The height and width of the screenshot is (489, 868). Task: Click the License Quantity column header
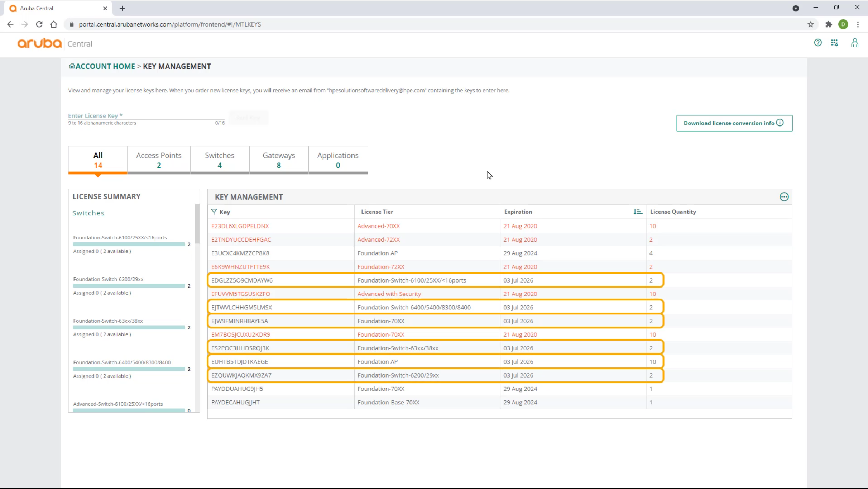tap(673, 212)
